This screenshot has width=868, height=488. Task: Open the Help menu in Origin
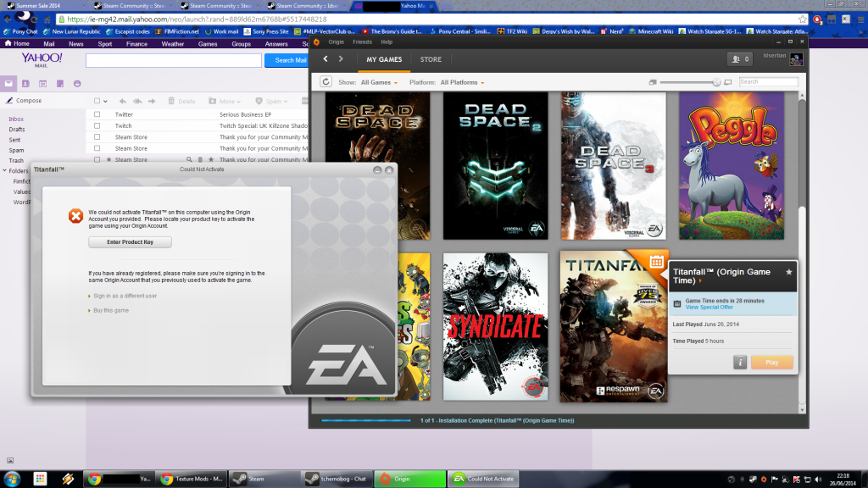387,42
